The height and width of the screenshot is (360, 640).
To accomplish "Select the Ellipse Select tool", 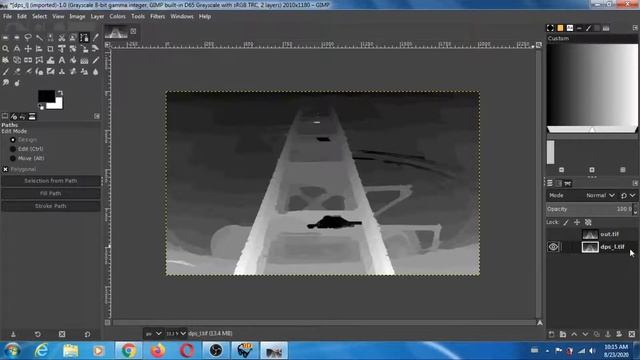I will (x=17, y=38).
